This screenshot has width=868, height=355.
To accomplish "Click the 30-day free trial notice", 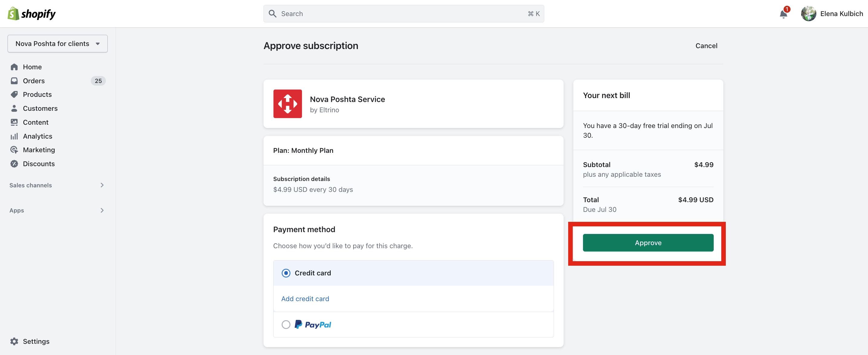I will pyautogui.click(x=648, y=130).
